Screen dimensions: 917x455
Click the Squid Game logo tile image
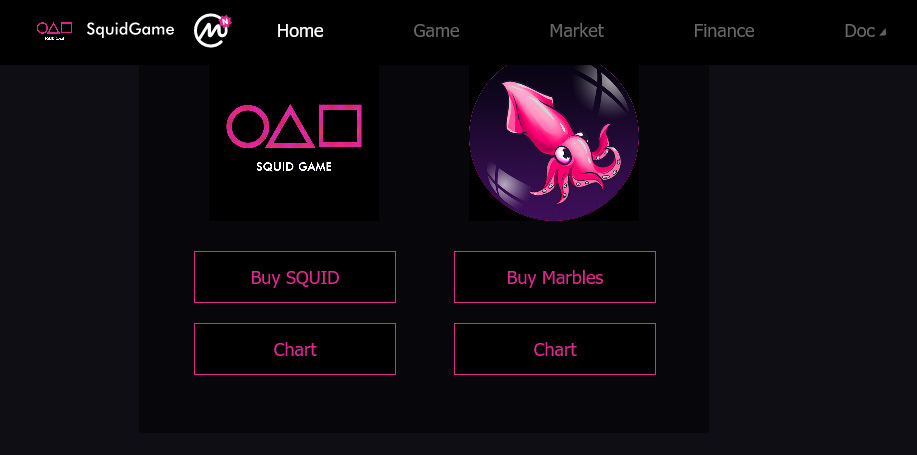(294, 142)
